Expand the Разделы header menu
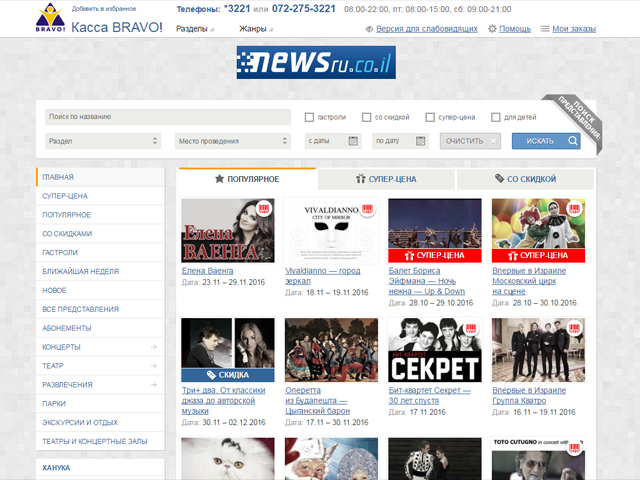The height and width of the screenshot is (480, 640). pyautogui.click(x=195, y=29)
